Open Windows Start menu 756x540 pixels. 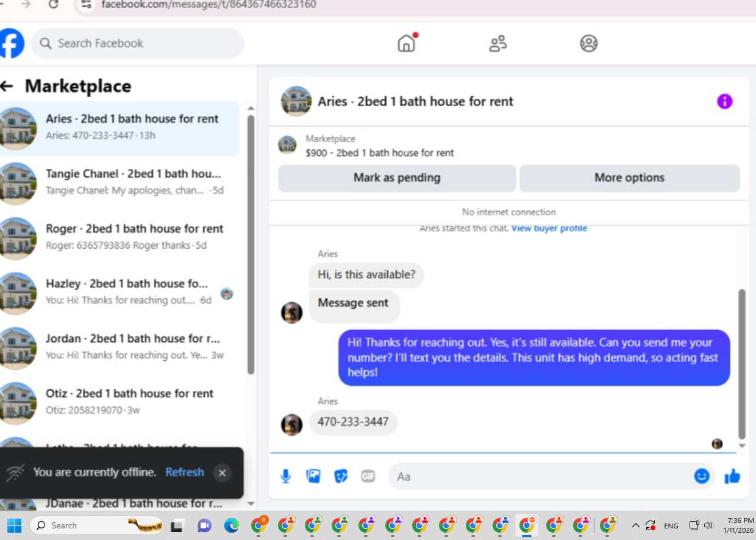14,525
